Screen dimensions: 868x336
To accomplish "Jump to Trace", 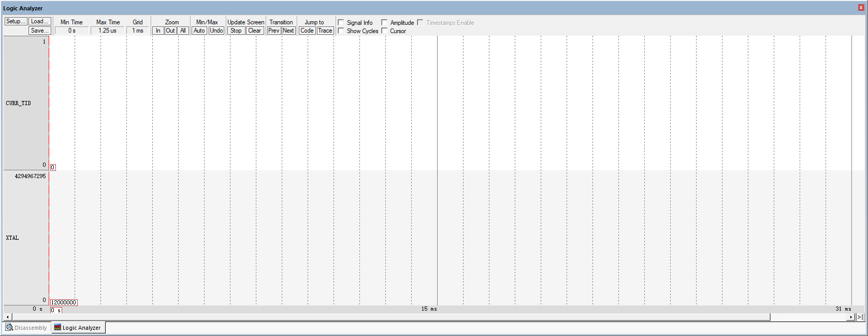I will click(x=325, y=31).
